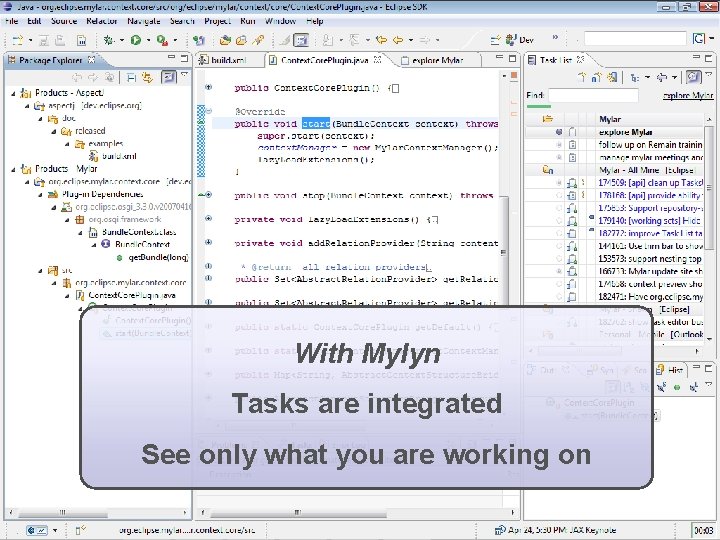The height and width of the screenshot is (540, 720).
Task: Maximize the editor area
Action: [x=512, y=58]
